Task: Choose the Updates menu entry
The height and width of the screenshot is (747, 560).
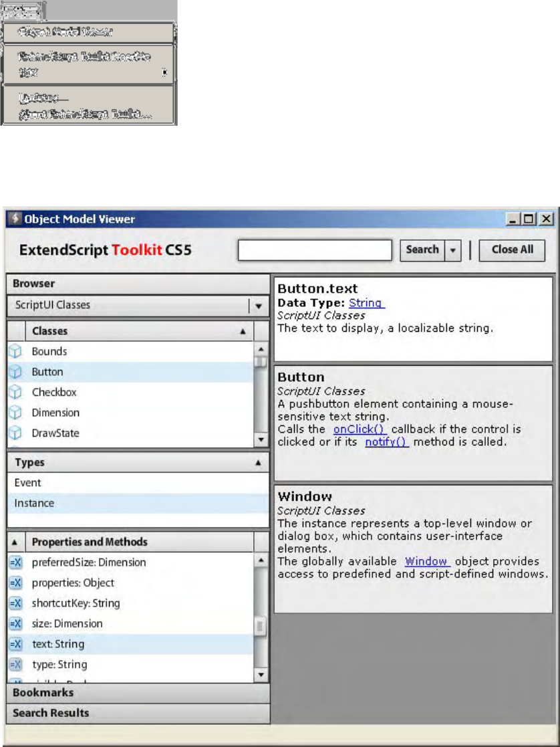Action: click(x=89, y=98)
